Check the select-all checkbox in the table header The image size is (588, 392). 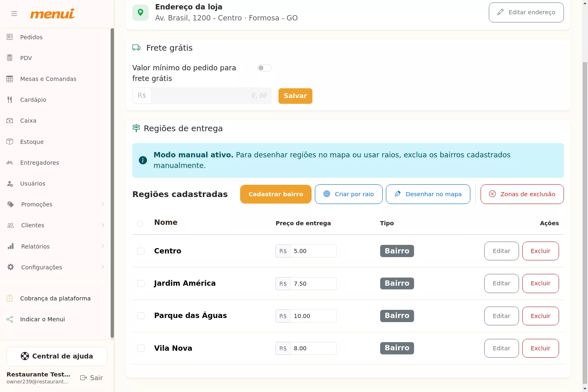click(140, 224)
